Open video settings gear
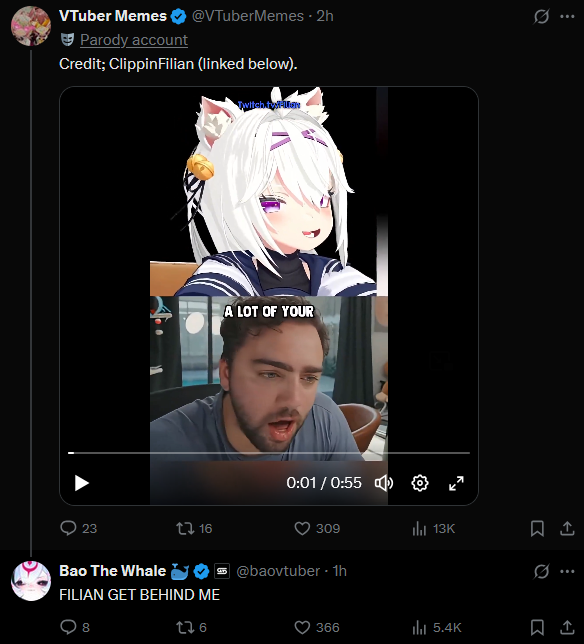The image size is (584, 644). click(420, 483)
